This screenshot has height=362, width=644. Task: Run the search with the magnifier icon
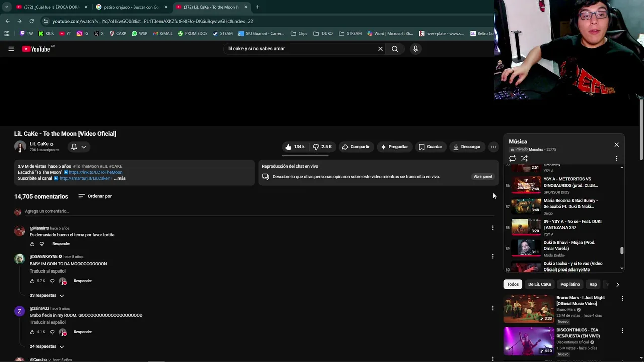395,49
